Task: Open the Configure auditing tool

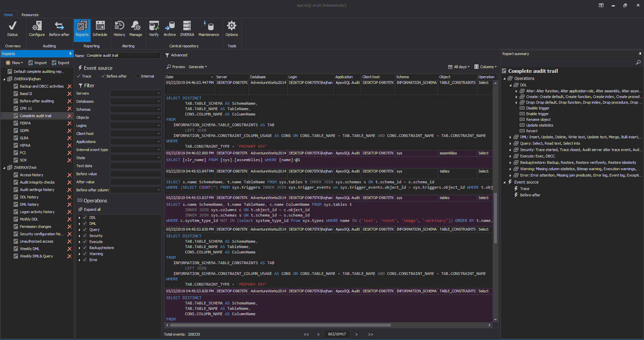Action: pos(37,29)
